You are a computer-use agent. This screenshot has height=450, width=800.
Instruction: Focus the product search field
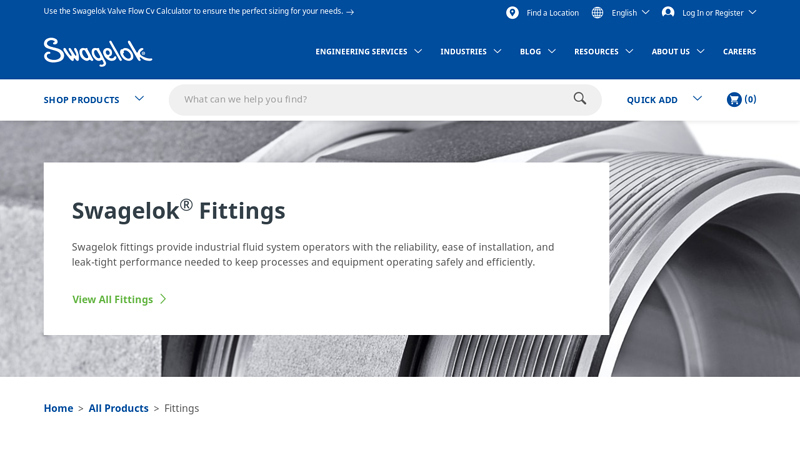385,99
